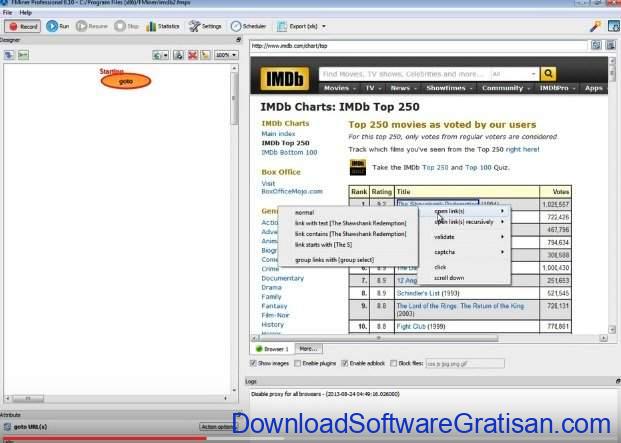Image resolution: width=621 pixels, height=443 pixels.
Task: Enable the Block files checkbox
Action: click(x=393, y=363)
